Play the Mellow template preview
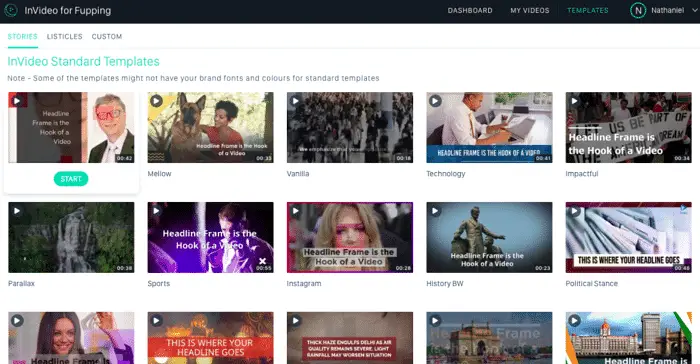Image resolution: width=700 pixels, height=364 pixels. [156, 101]
